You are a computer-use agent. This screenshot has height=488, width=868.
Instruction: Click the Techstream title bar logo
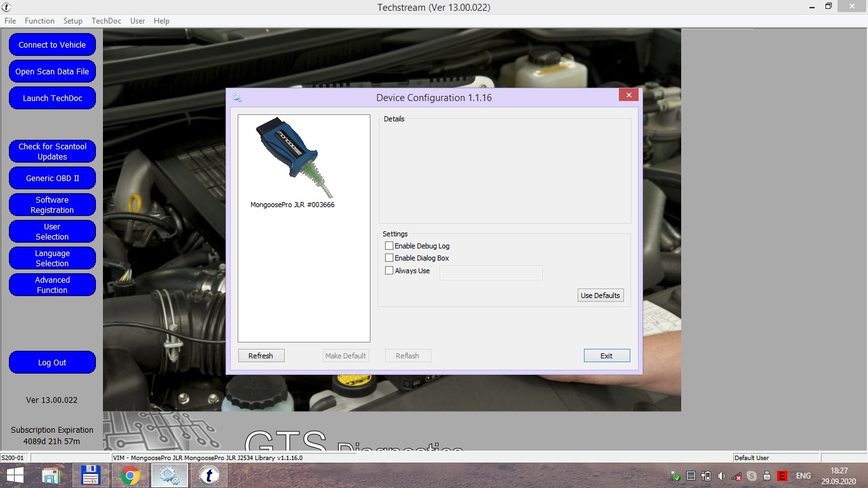click(6, 7)
